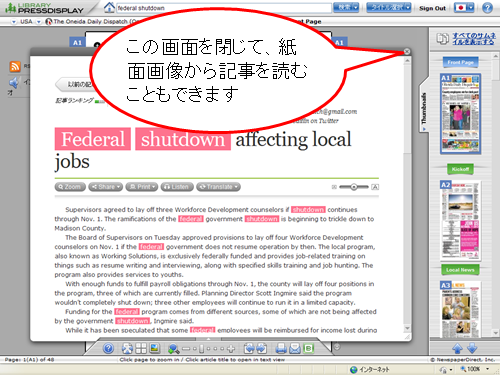This screenshot has height=375, width=500.
Task: Expand the USA country breadcrumb arrow
Action: [14, 22]
